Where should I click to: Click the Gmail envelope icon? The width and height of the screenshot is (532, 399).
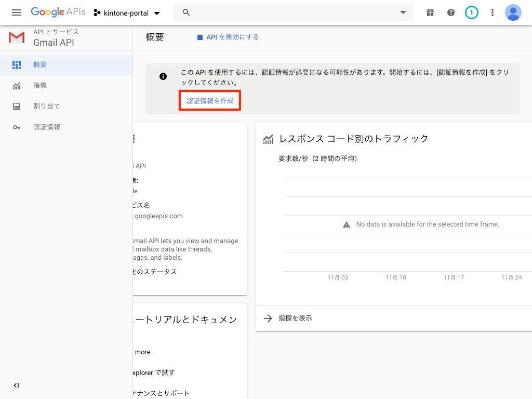pos(17,37)
